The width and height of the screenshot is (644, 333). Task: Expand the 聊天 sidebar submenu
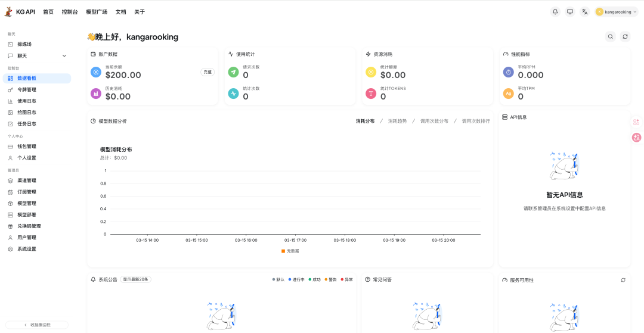(x=64, y=56)
